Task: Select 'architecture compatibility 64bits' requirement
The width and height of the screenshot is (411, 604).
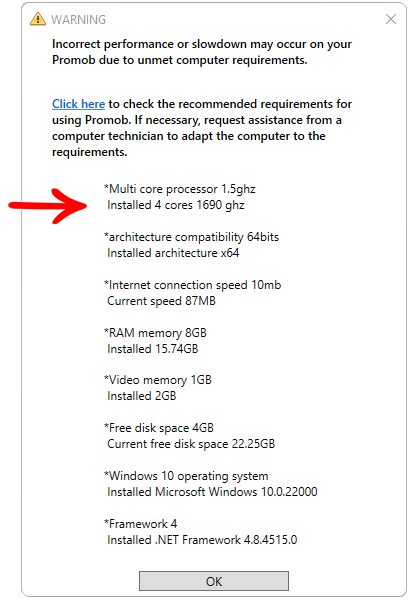Action: click(191, 237)
